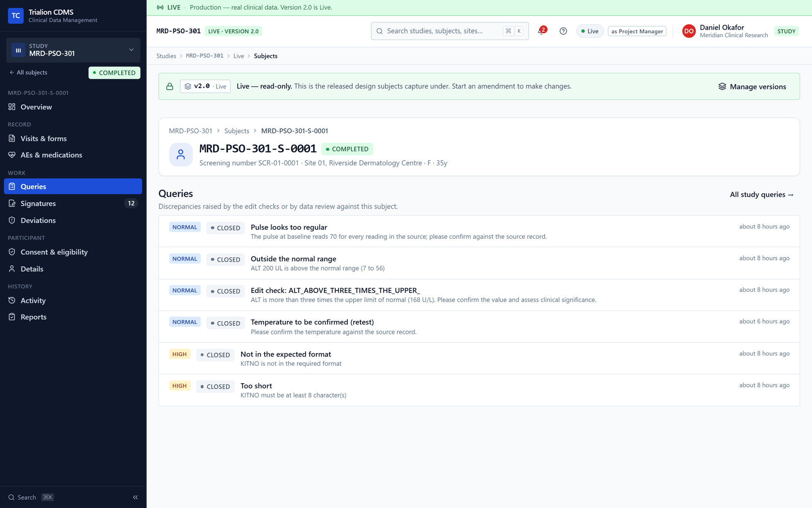The image size is (812, 508).
Task: Click Live in the top breadcrumb
Action: [x=239, y=56]
